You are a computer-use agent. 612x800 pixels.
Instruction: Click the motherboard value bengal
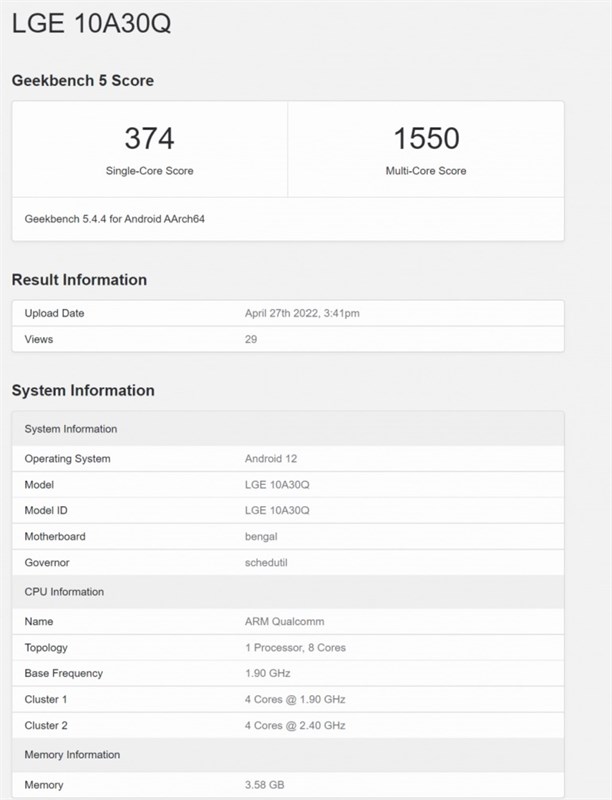click(x=261, y=536)
